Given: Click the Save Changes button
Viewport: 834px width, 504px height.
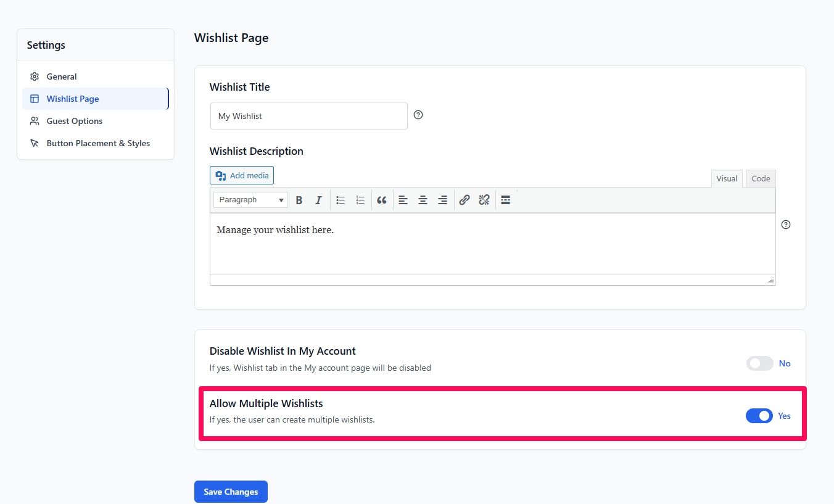Looking at the screenshot, I should tap(231, 492).
